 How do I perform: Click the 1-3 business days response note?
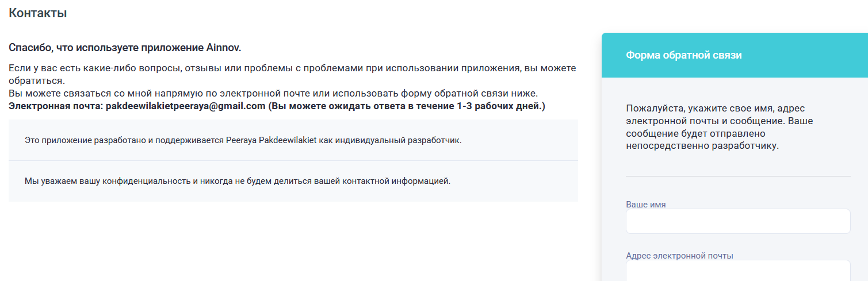coord(407,106)
